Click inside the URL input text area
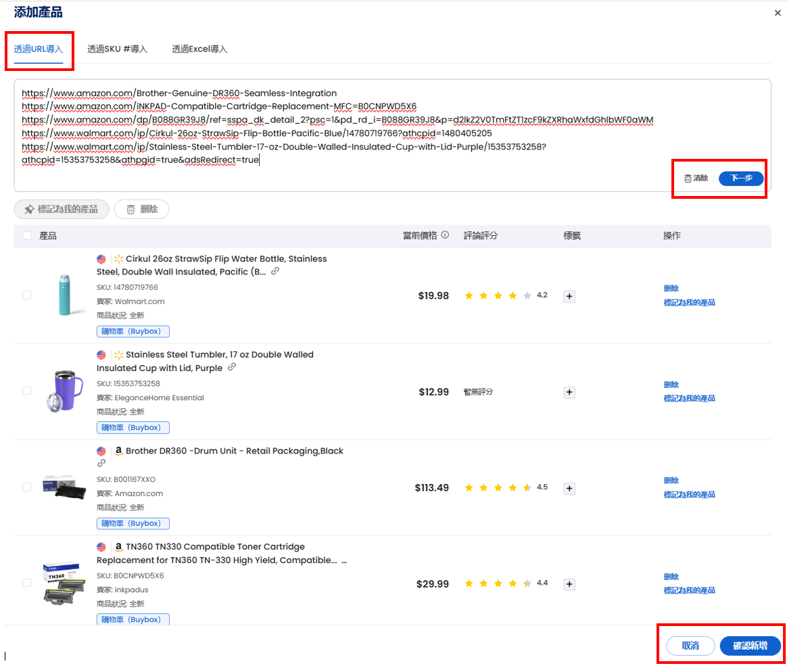Screen dimensions: 787x672 point(392,135)
